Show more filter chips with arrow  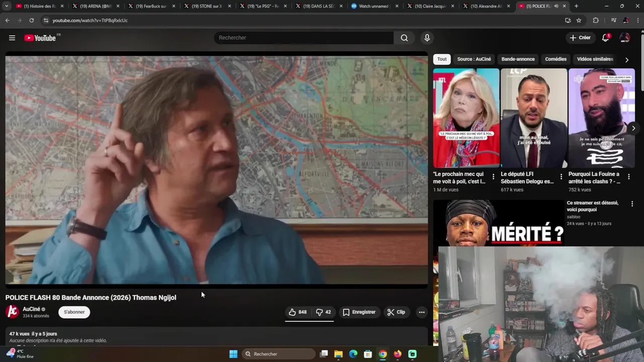point(626,60)
